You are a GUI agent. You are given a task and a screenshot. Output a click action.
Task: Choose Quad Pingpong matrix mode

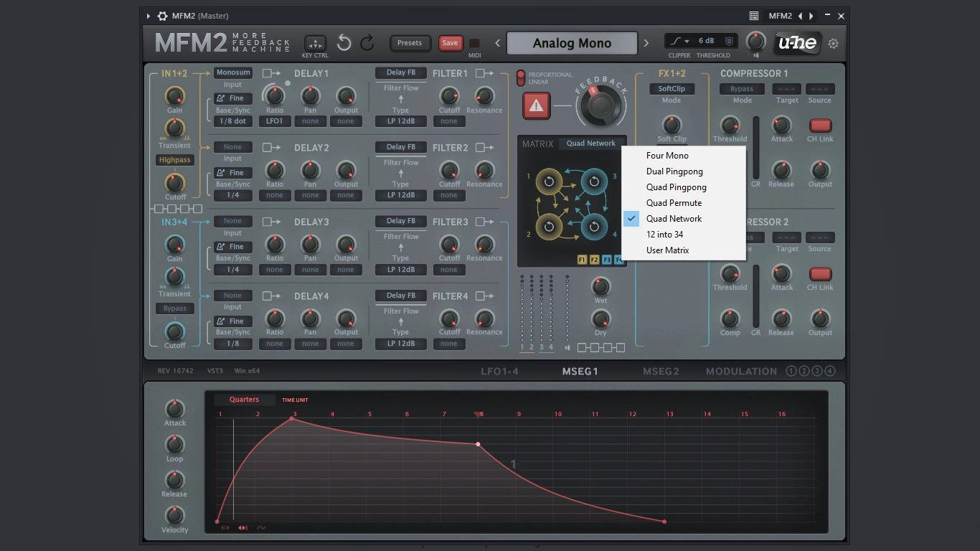click(x=684, y=187)
